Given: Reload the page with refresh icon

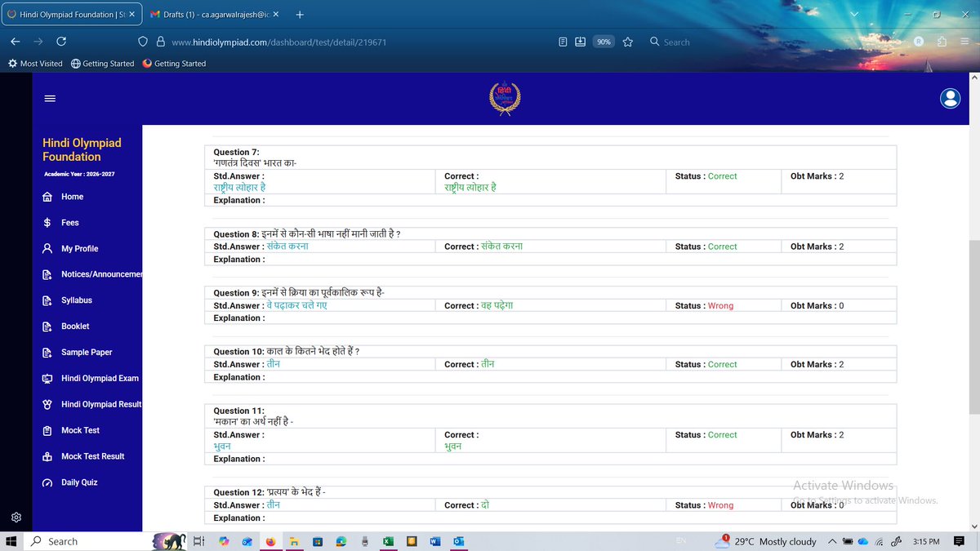Looking at the screenshot, I should tap(61, 42).
